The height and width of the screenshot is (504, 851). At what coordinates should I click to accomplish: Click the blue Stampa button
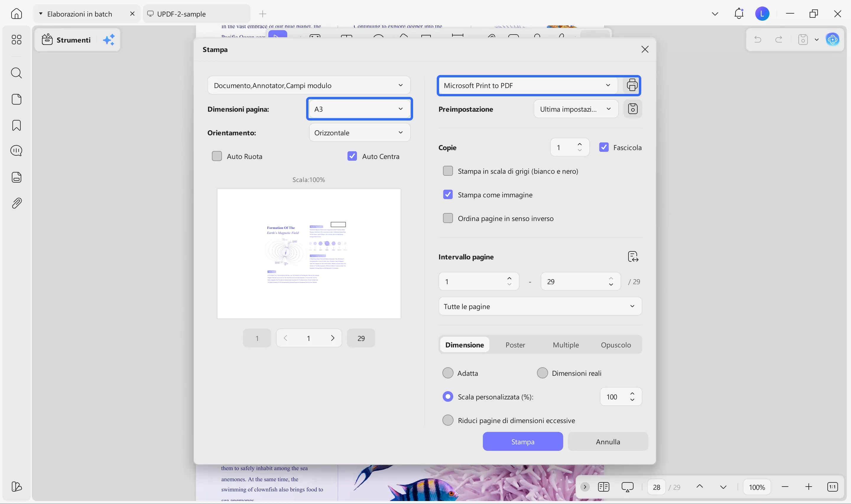(522, 441)
